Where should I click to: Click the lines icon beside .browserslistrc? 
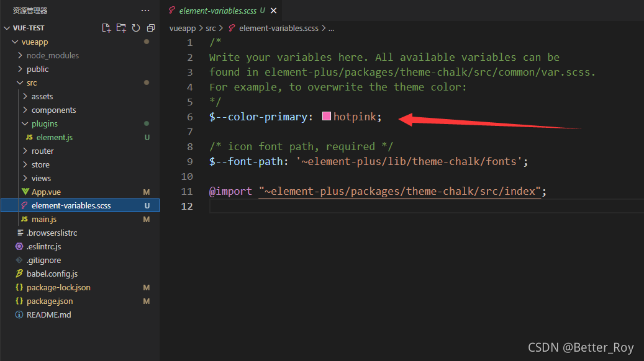click(20, 233)
